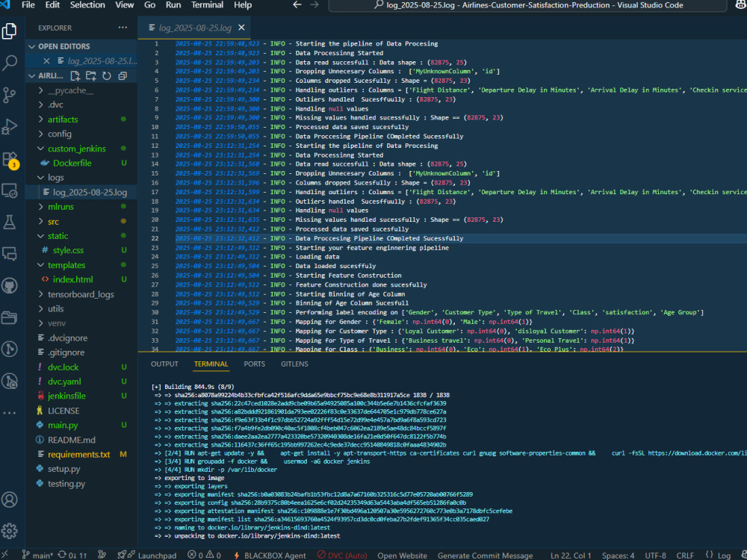Open Explorer more actions ellipsis
The width and height of the screenshot is (747, 560).
click(x=123, y=28)
